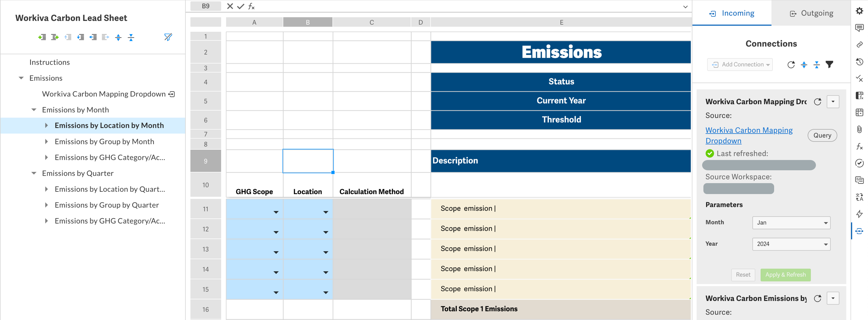
Task: Cancel formula entry with X icon
Action: (230, 6)
